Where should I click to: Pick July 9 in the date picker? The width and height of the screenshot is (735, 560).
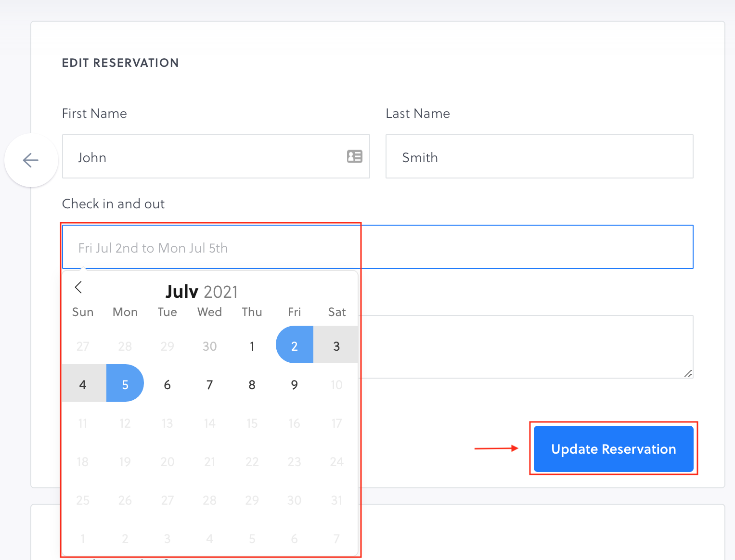pyautogui.click(x=294, y=384)
